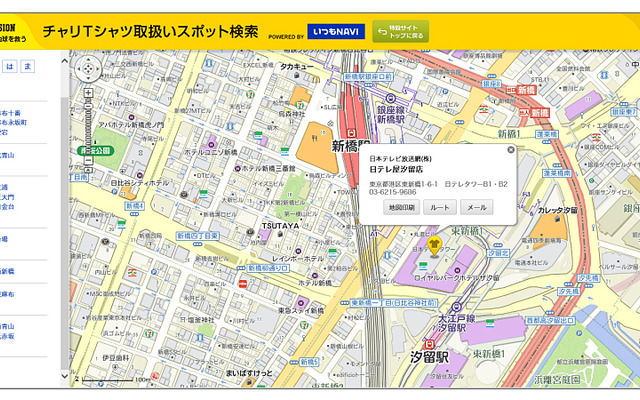Click the JR station icon at 新橋駅
Viewport: 640px width, 400px height.
tap(351, 133)
